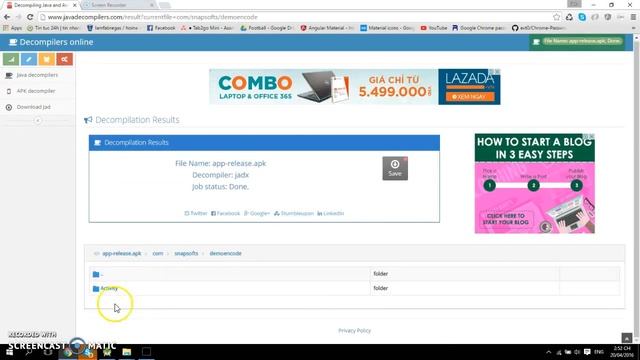
Task: Click the Skype extension icon
Action: pos(582,17)
